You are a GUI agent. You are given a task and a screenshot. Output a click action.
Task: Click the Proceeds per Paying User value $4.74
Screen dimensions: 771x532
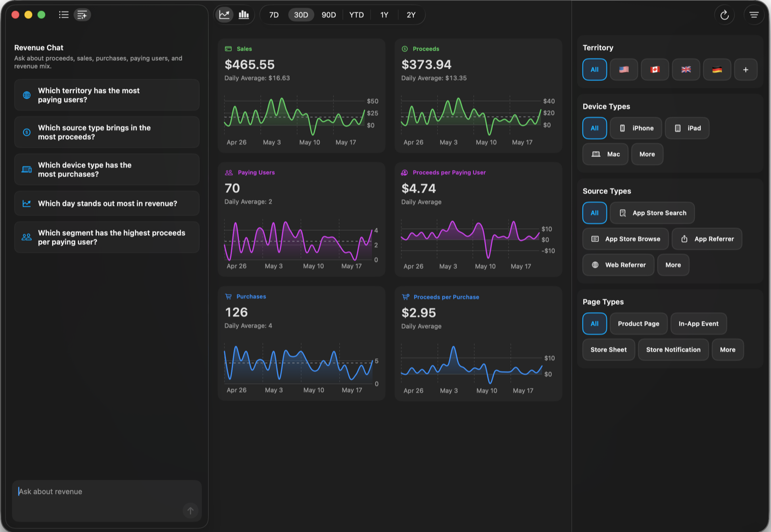[x=419, y=189]
